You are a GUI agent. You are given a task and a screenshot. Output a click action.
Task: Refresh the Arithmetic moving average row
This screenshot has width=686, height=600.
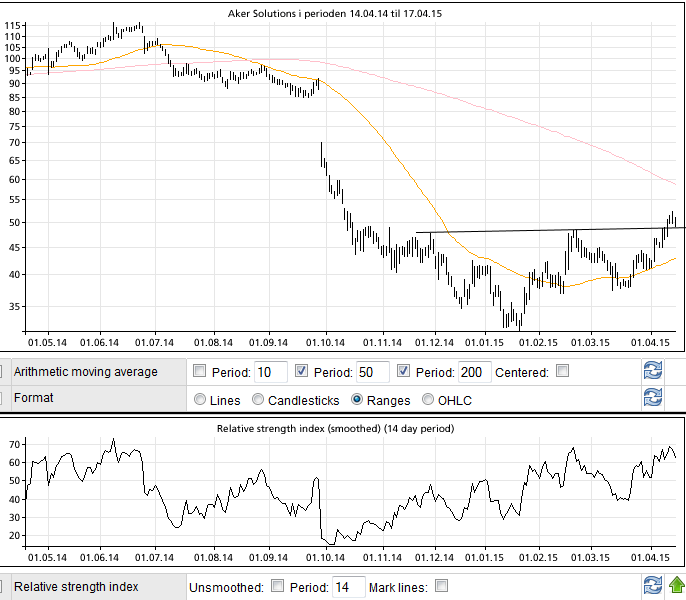(x=652, y=372)
